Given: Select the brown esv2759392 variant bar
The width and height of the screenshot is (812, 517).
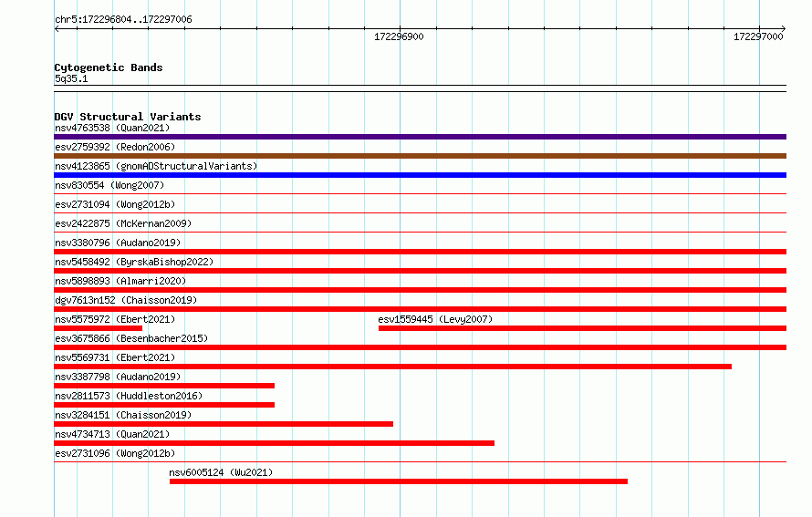Looking at the screenshot, I should [x=420, y=156].
